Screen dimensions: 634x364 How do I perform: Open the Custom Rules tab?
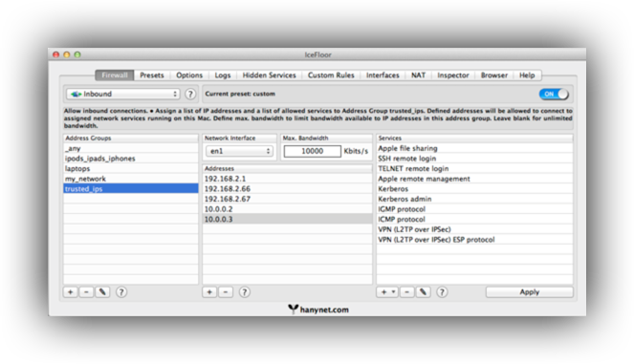coord(331,75)
